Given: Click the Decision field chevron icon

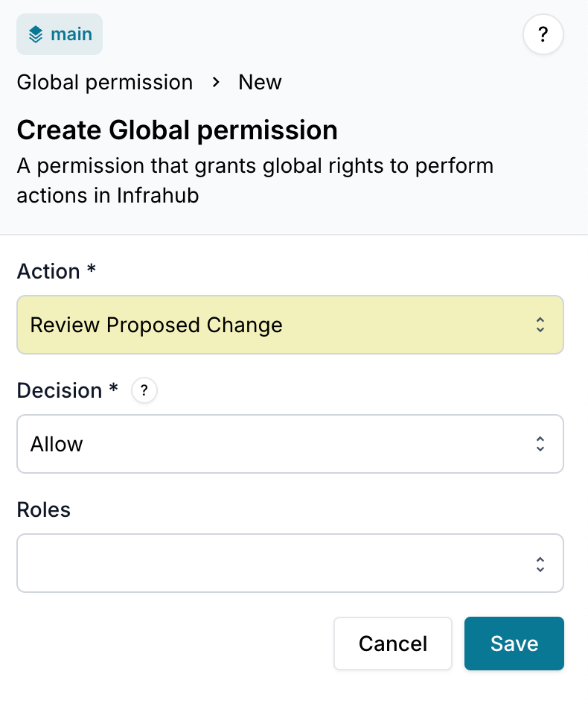Looking at the screenshot, I should pos(540,444).
